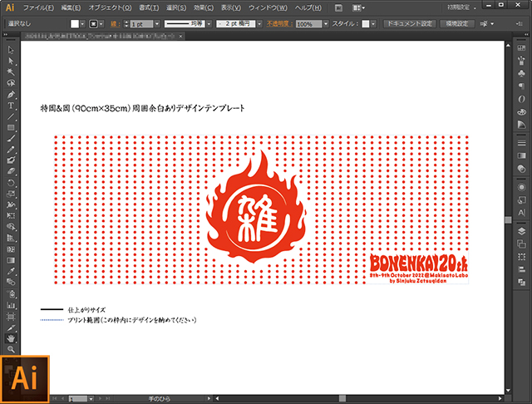The image size is (532, 404).
Task: Select the Pen tool
Action: coord(11,94)
